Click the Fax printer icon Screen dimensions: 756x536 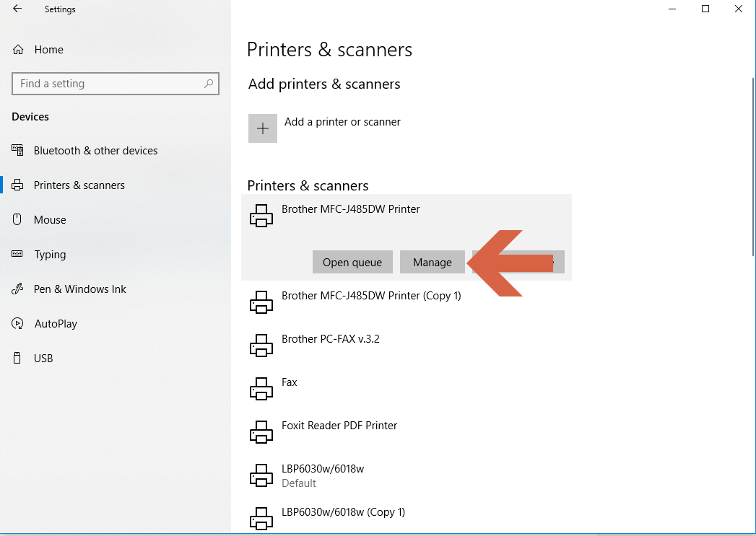(x=261, y=389)
